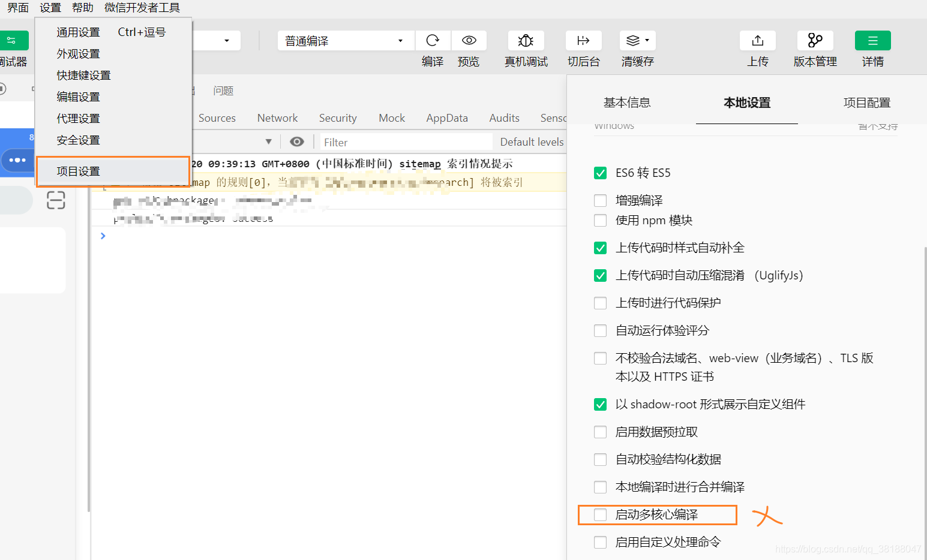Enable 启动多核心编译 checkbox

pos(600,514)
